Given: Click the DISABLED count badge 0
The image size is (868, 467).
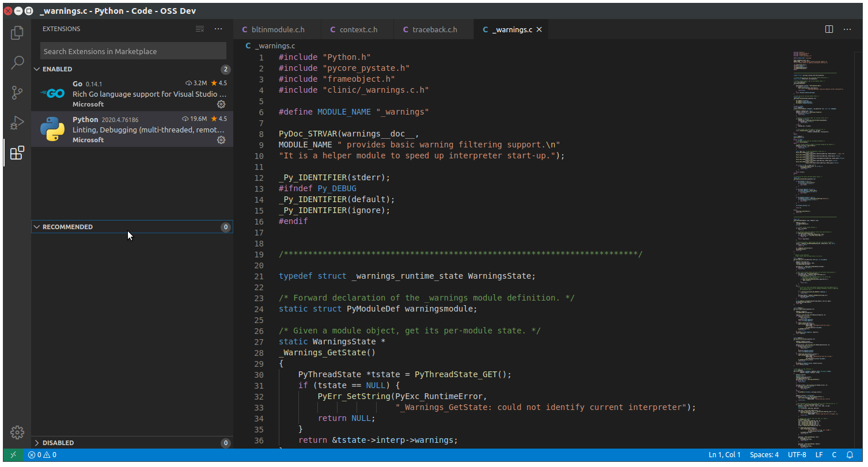Looking at the screenshot, I should [226, 443].
